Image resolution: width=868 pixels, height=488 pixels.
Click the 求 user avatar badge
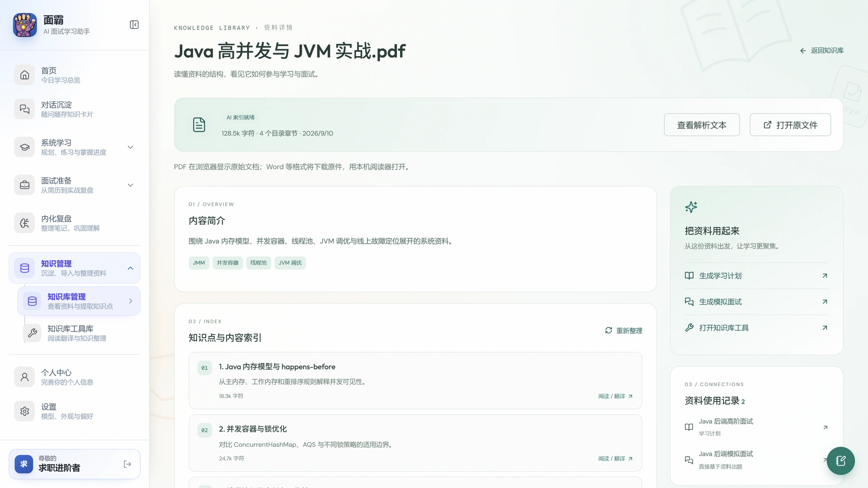click(x=24, y=464)
